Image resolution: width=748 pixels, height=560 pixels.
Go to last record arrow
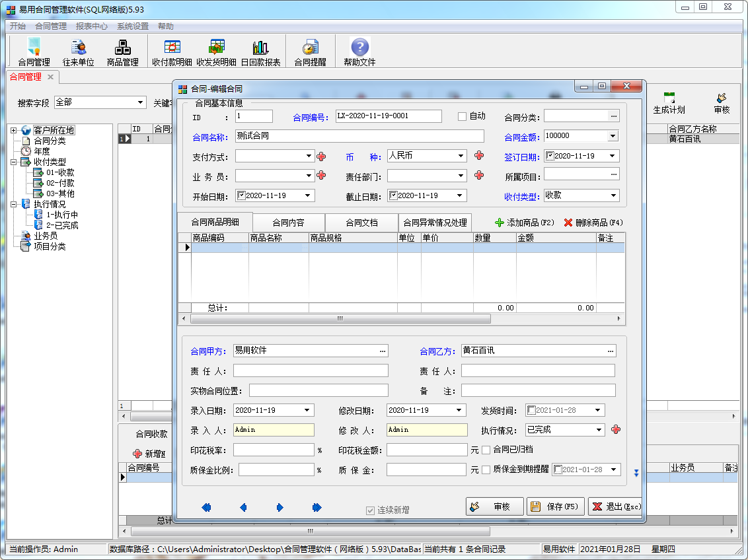pos(317,508)
